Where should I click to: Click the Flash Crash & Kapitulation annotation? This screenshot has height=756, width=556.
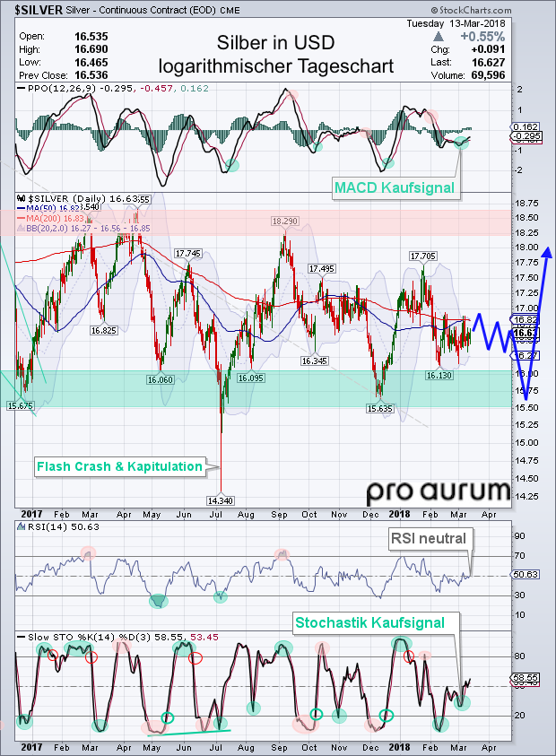[119, 466]
